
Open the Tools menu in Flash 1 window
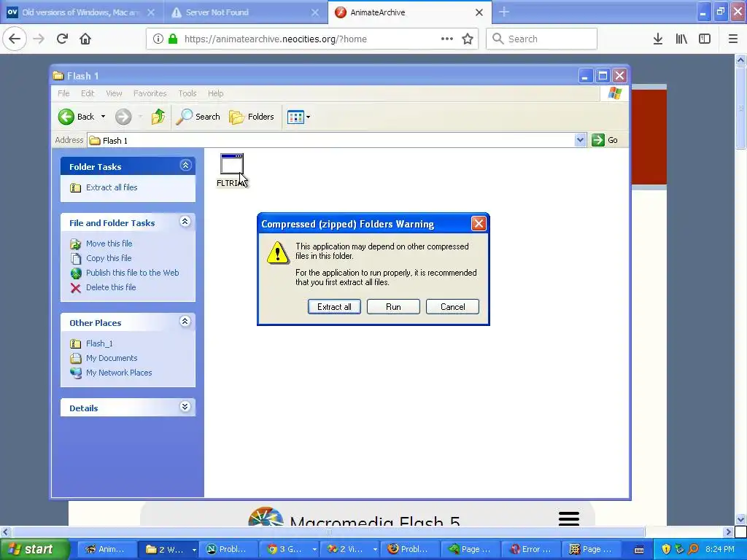point(187,93)
